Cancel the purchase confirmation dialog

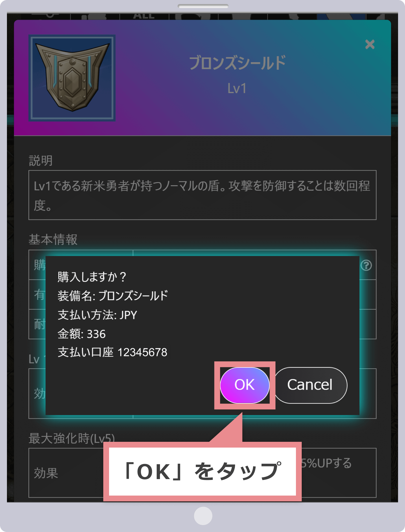point(310,385)
